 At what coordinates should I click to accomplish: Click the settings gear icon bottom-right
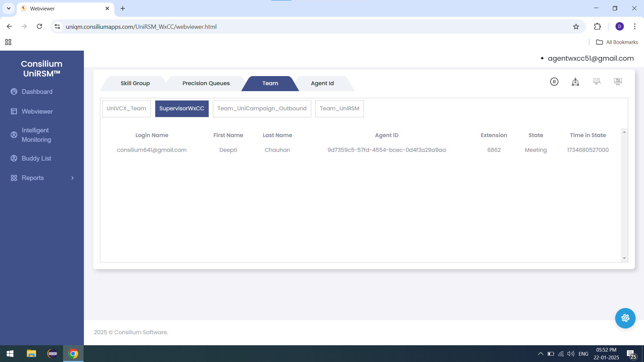coord(626,318)
